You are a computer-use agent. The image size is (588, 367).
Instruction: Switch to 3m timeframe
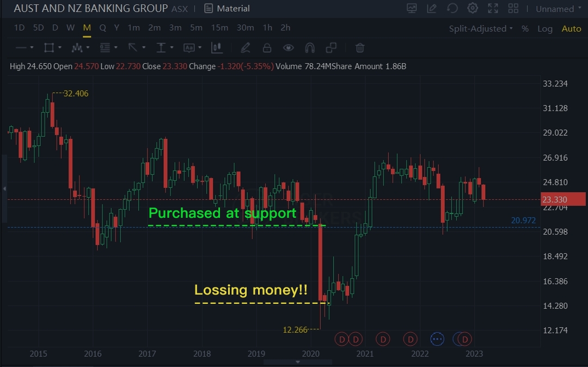tap(175, 28)
